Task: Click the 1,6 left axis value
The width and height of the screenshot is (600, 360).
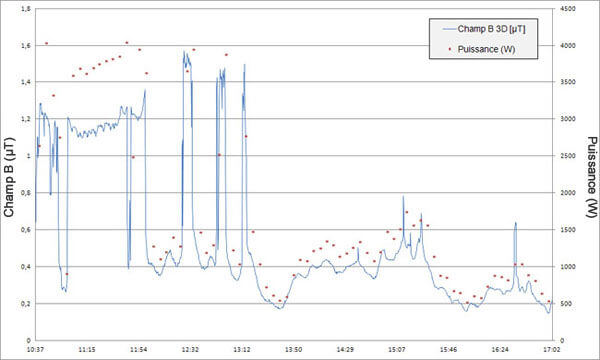Action: point(26,45)
